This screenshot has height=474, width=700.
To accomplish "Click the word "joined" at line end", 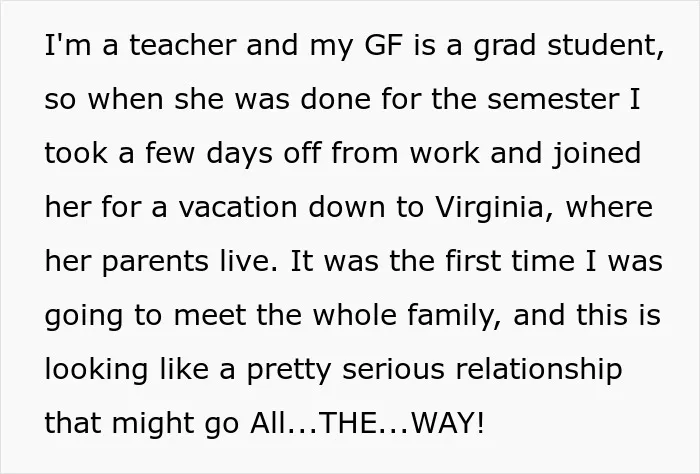I will (x=596, y=153).
